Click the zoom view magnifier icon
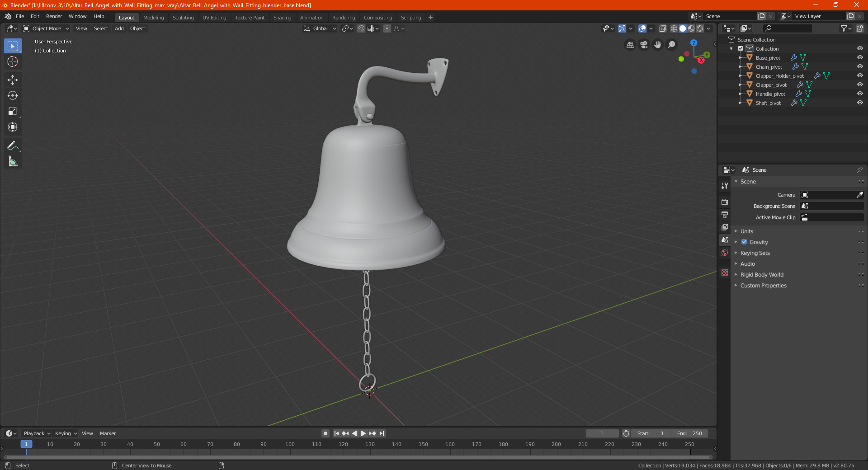Viewport: 868px width, 470px height. point(672,45)
